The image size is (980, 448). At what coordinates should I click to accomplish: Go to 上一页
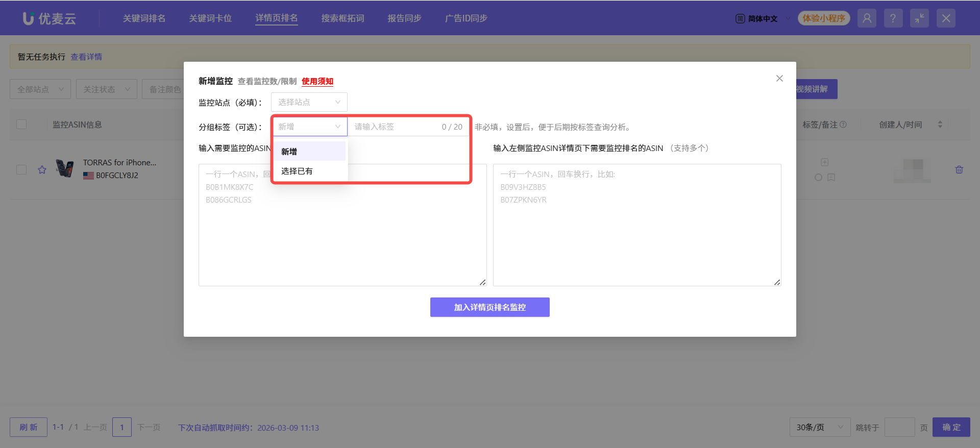95,427
